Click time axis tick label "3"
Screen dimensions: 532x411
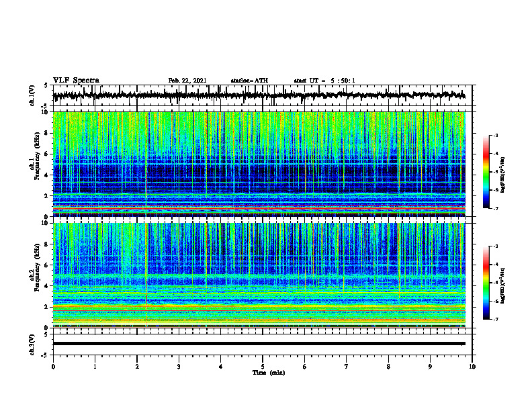point(179,367)
